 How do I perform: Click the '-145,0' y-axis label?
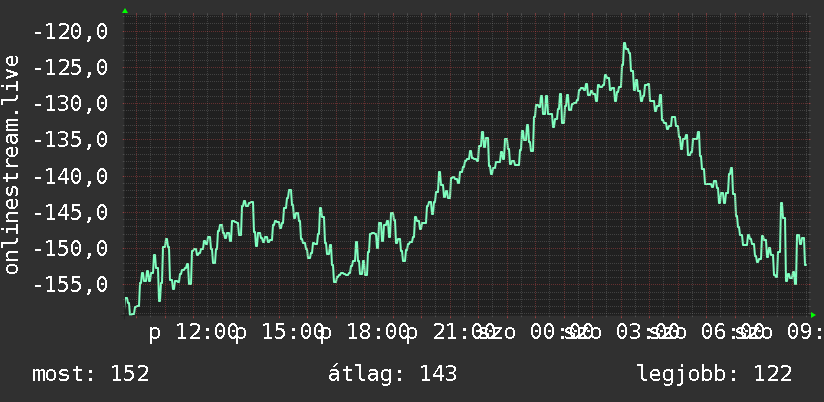(70, 212)
